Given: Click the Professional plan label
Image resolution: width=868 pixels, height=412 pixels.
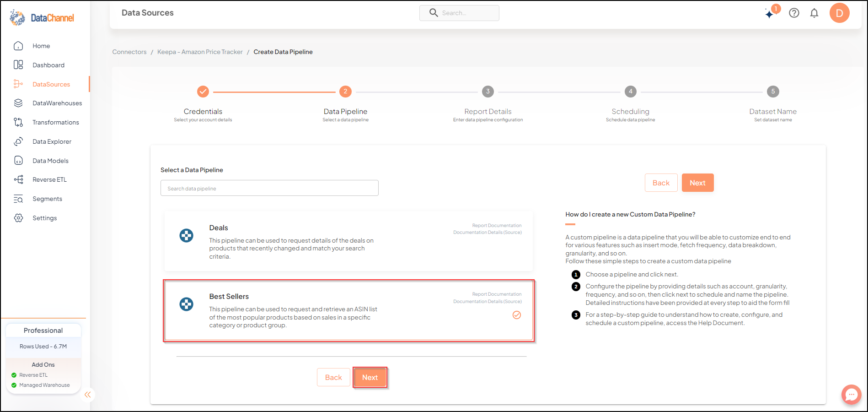Looking at the screenshot, I should [x=43, y=331].
